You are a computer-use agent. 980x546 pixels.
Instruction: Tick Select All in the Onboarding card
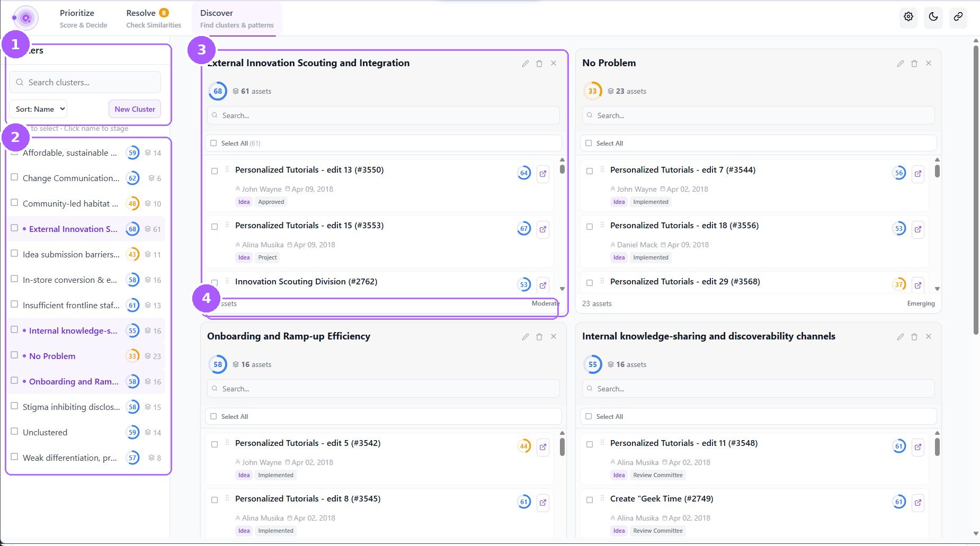[213, 416]
